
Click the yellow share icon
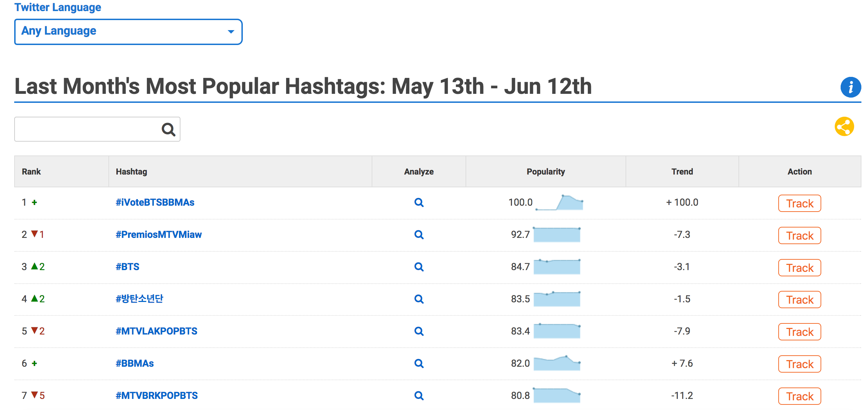(844, 127)
